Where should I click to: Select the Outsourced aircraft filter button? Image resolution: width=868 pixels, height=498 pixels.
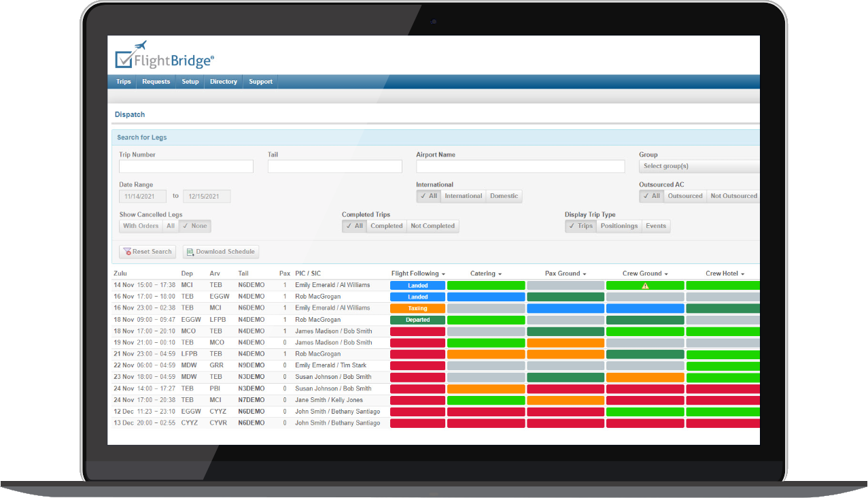click(684, 196)
